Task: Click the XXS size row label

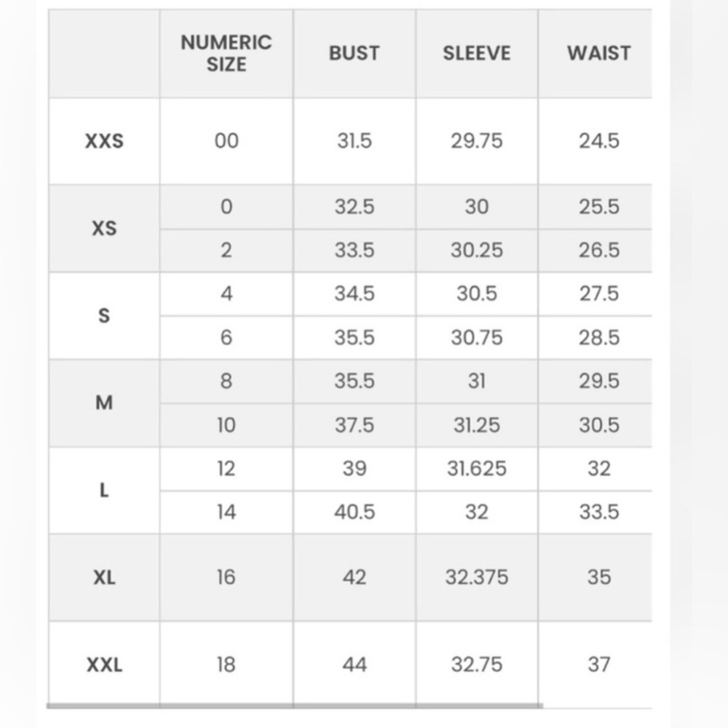Action: pyautogui.click(x=104, y=141)
